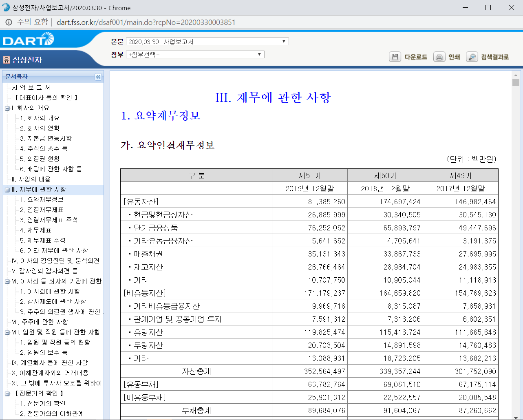This screenshot has height=420, width=523.
Task: Open 'IV. 이사의 경영진단 및 분석의견'
Action: coord(55,261)
